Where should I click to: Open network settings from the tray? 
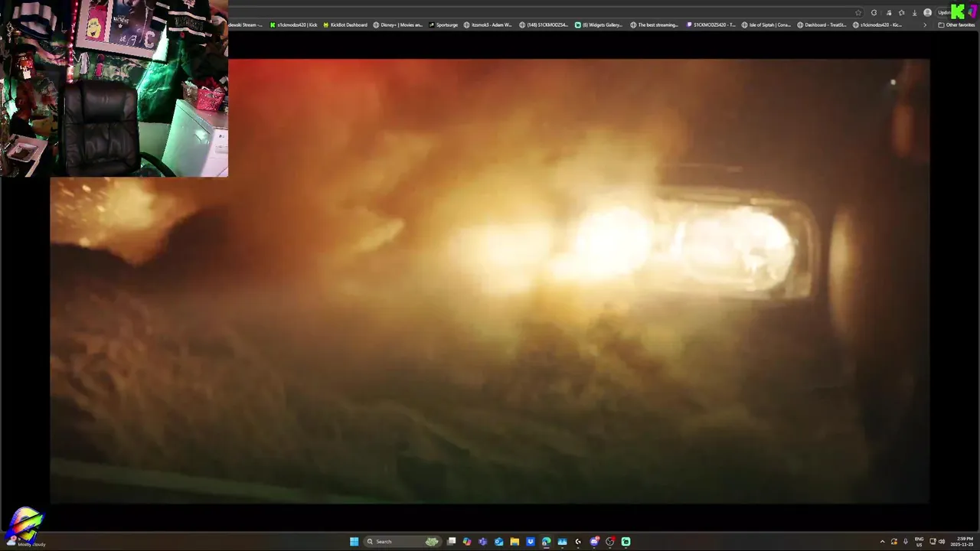[933, 542]
